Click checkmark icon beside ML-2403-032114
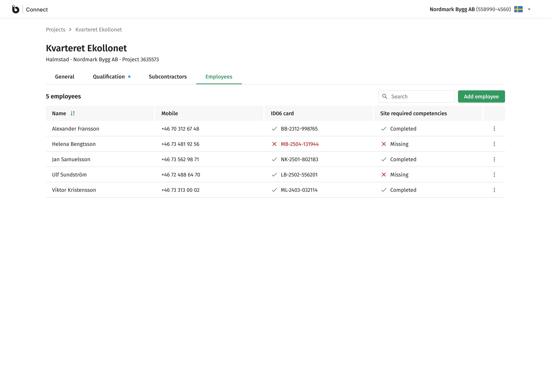The height and width of the screenshot is (392, 551). [x=274, y=190]
